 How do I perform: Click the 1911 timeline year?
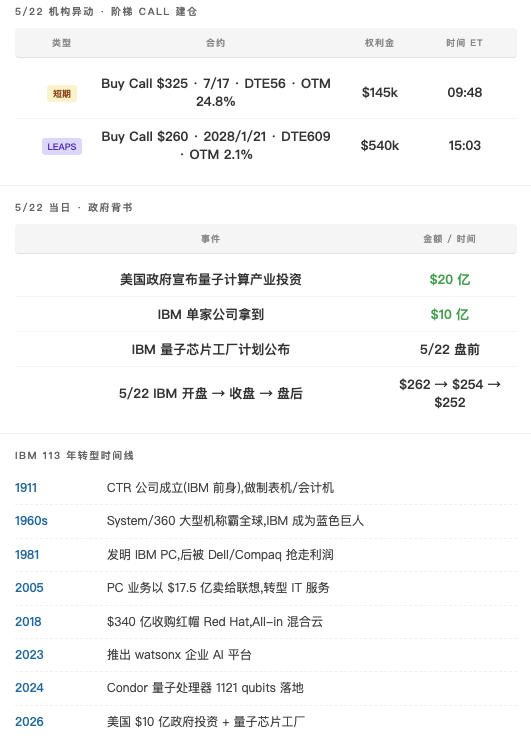(x=26, y=488)
